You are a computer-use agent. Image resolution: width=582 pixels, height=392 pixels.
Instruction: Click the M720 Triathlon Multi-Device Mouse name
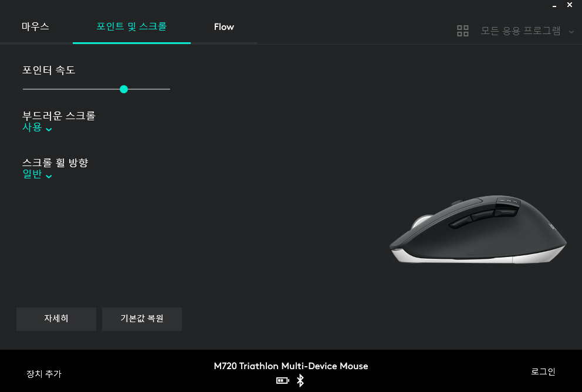point(291,366)
